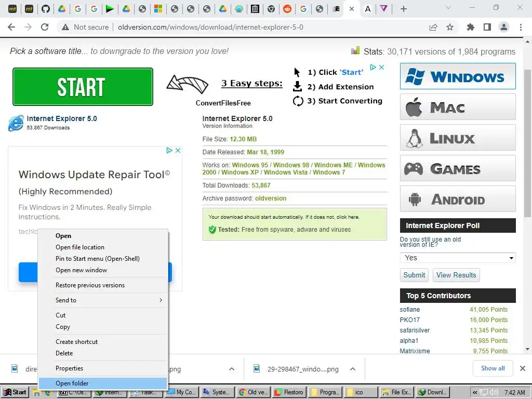The height and width of the screenshot is (399, 532).
Task: Open contributor PKO17 profile
Action: tap(410, 320)
